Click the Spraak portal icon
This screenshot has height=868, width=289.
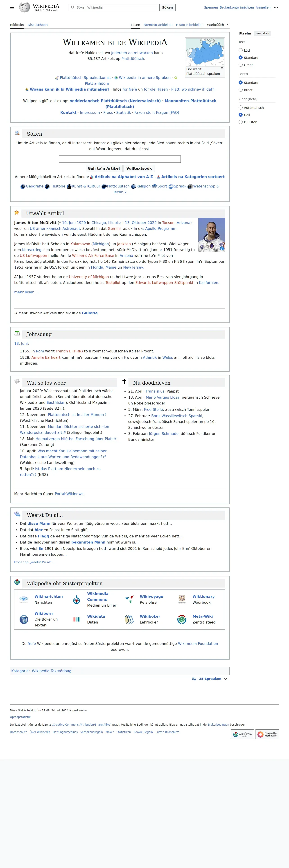click(171, 187)
